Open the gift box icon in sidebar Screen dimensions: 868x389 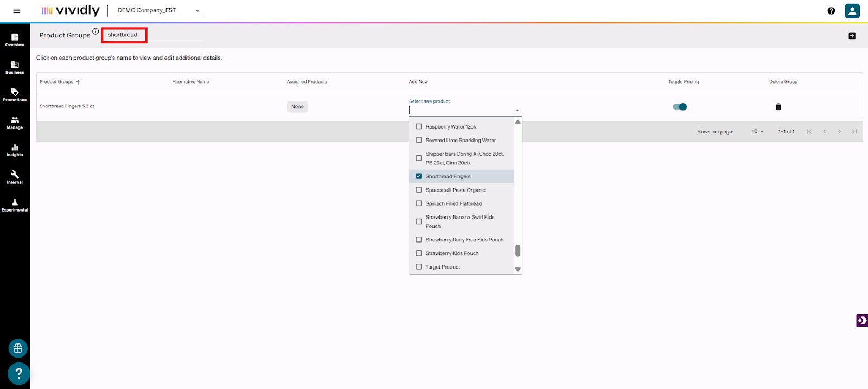coord(18,348)
